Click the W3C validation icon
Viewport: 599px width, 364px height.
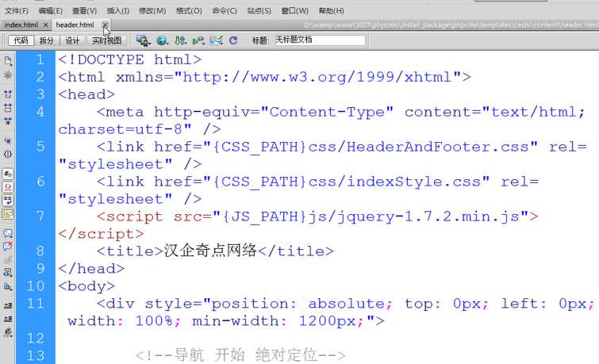(198, 40)
